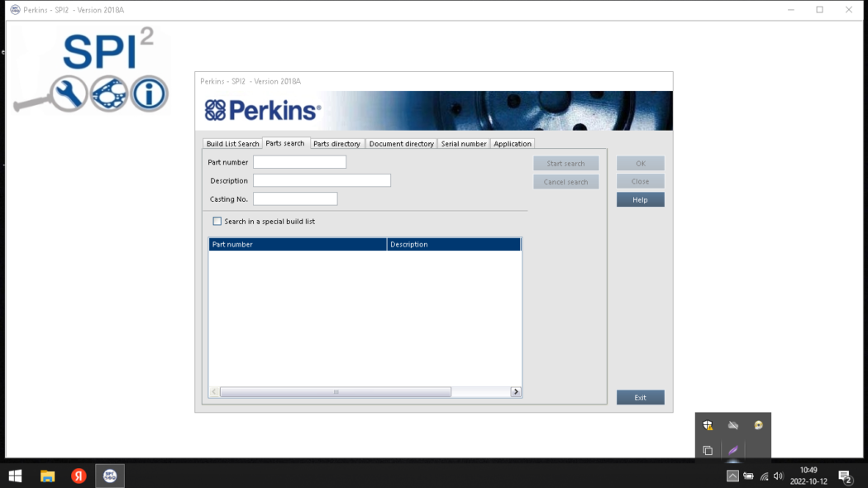The height and width of the screenshot is (488, 868).
Task: Open Windows Start menu
Action: point(16,476)
